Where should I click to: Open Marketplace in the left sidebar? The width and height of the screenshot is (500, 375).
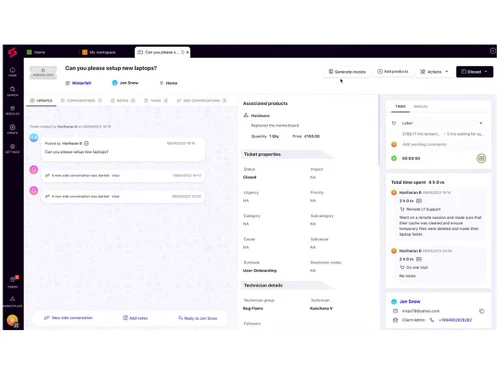pos(12,302)
